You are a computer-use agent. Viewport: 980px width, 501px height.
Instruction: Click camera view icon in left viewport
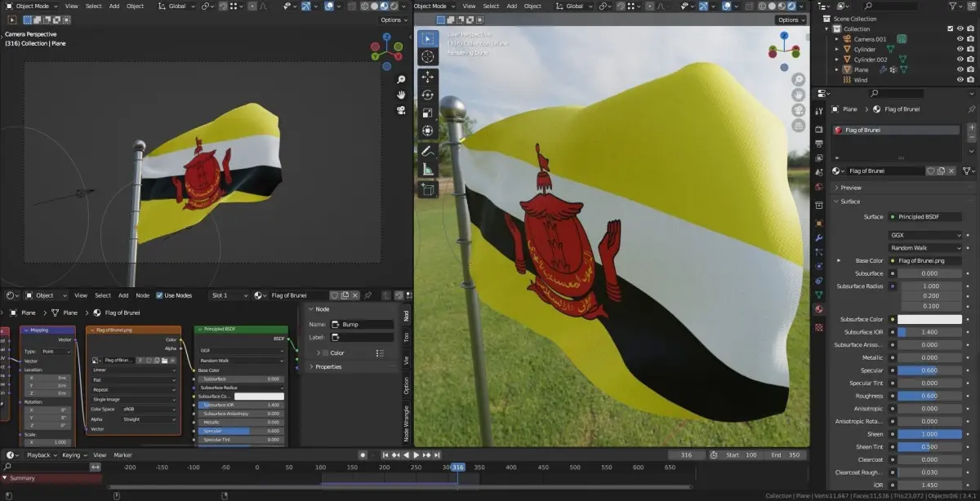point(401,109)
